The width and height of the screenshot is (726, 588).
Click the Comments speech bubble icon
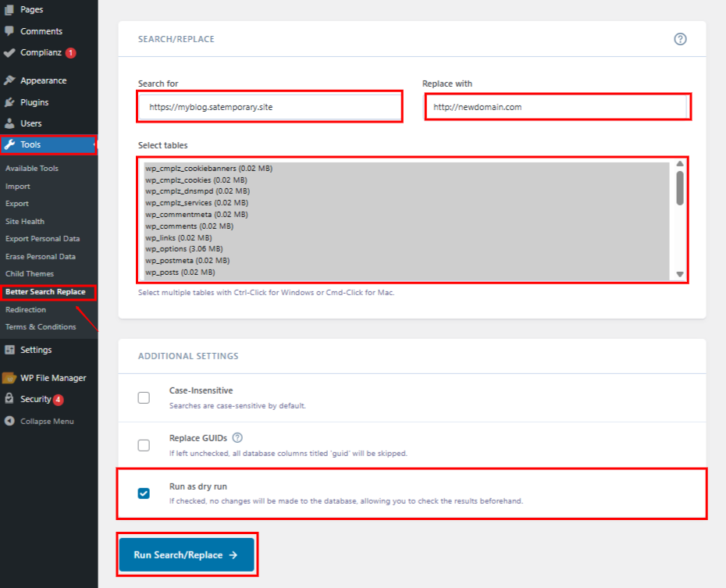[x=9, y=31]
